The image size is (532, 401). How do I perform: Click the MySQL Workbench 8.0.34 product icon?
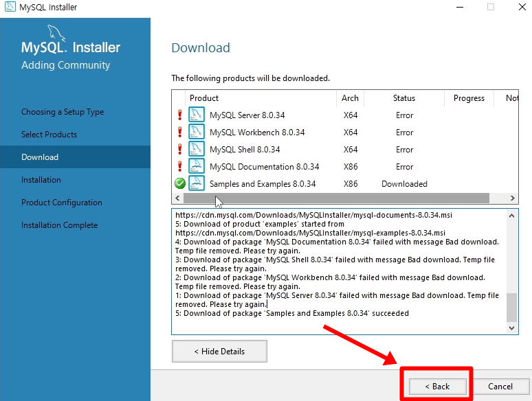coord(197,132)
